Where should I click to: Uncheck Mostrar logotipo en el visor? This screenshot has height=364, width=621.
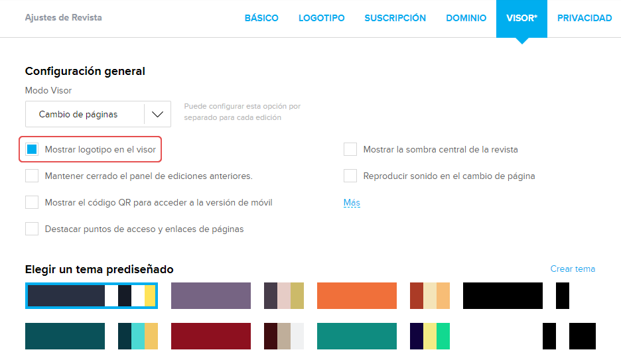32,149
